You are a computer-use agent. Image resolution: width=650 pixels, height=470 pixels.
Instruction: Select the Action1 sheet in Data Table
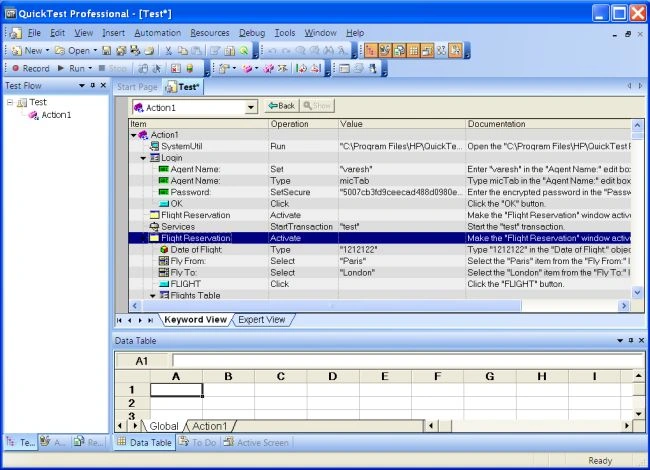[209, 426]
